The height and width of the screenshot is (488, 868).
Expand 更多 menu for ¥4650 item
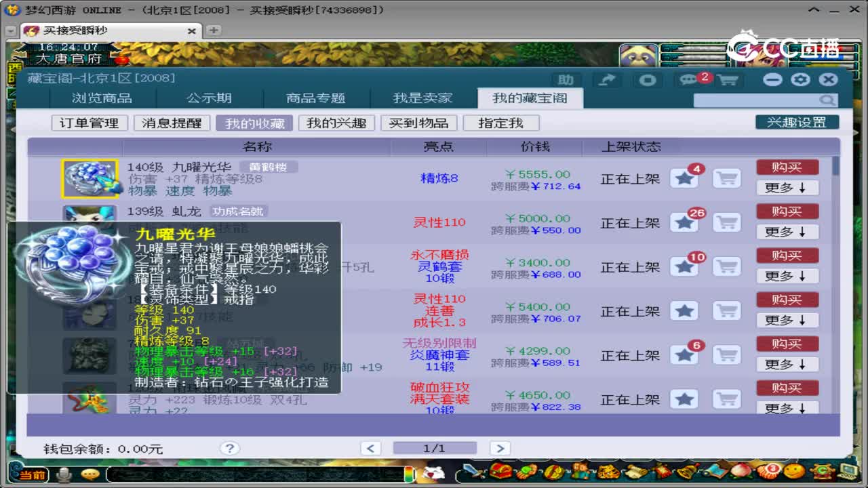pyautogui.click(x=787, y=407)
